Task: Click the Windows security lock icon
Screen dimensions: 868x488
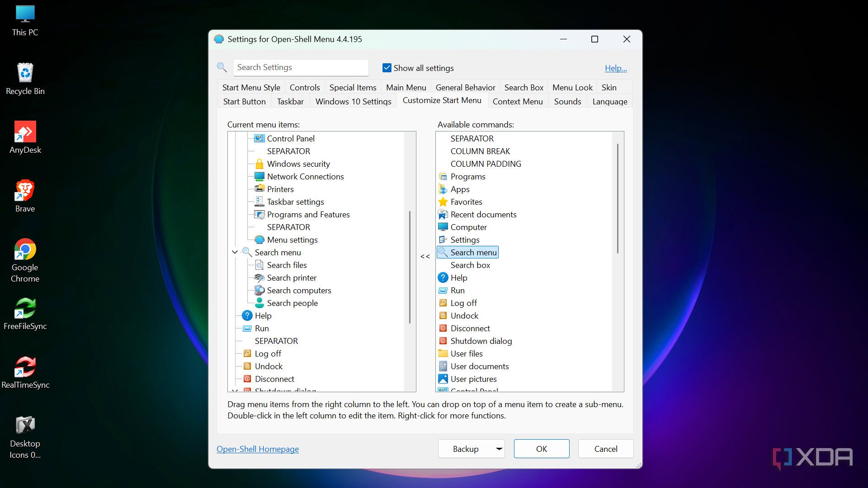Action: pos(259,164)
